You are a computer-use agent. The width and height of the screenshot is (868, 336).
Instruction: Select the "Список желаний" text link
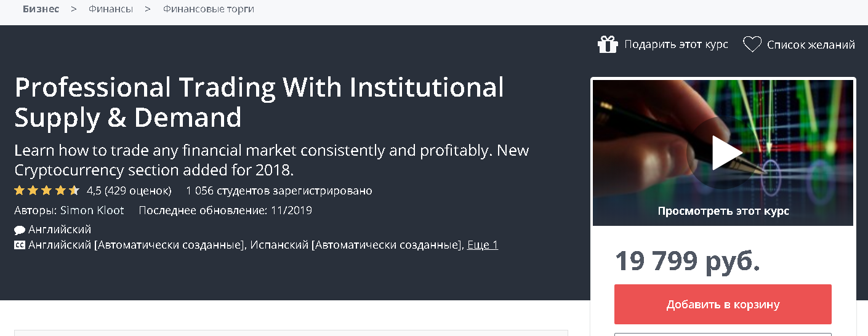tap(811, 44)
